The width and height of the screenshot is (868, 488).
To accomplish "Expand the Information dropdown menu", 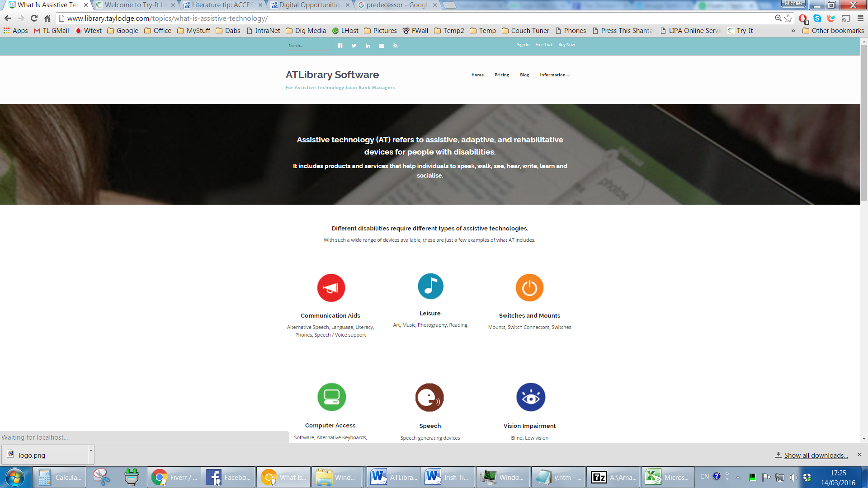I will pyautogui.click(x=554, y=75).
